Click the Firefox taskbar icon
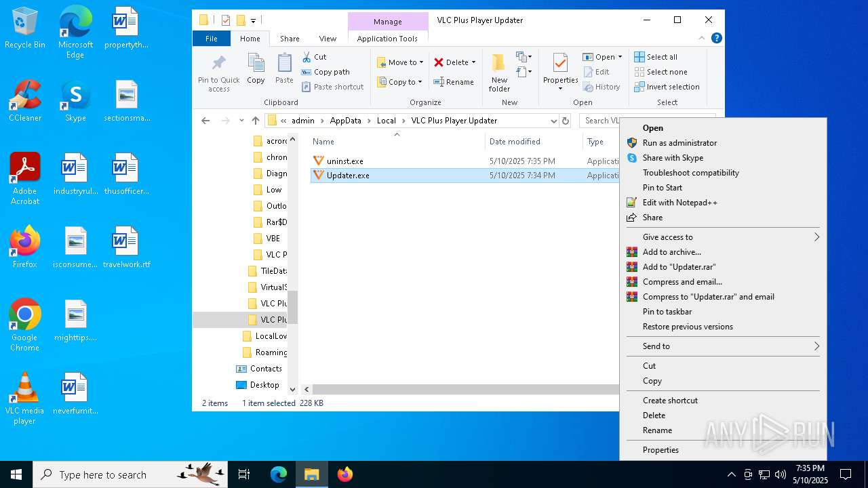 345,474
